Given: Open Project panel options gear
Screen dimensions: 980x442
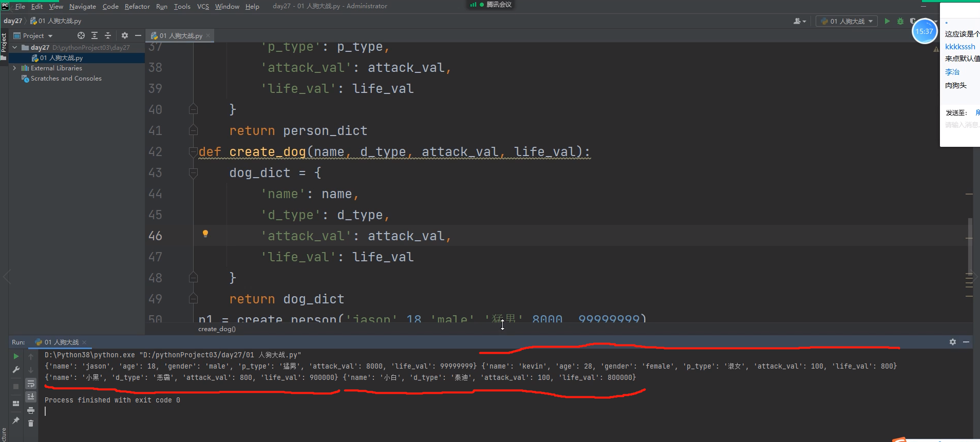Looking at the screenshot, I should point(125,35).
